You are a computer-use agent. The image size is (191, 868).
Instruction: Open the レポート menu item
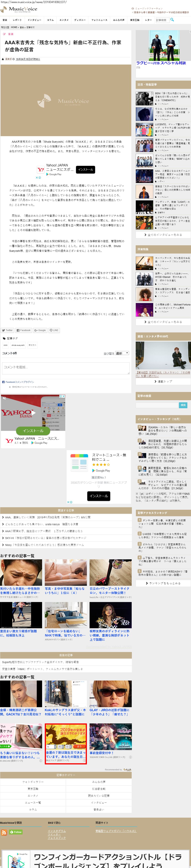coord(17,20)
